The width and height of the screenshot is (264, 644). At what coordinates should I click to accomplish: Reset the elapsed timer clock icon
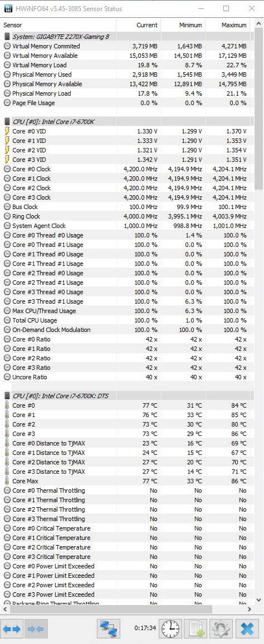tap(170, 629)
